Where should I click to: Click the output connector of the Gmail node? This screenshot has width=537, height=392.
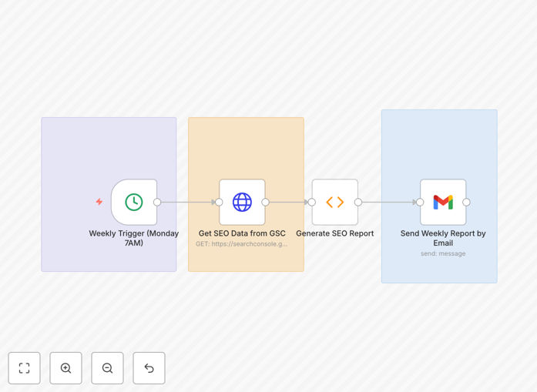[466, 202]
